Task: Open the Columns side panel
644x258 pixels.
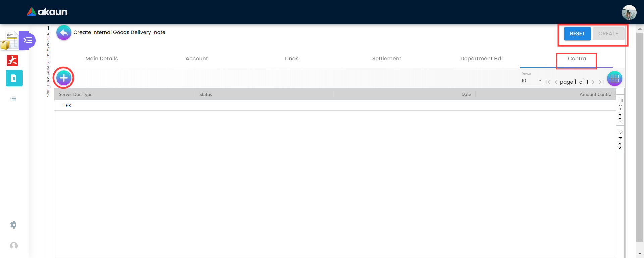Action: tap(620, 111)
